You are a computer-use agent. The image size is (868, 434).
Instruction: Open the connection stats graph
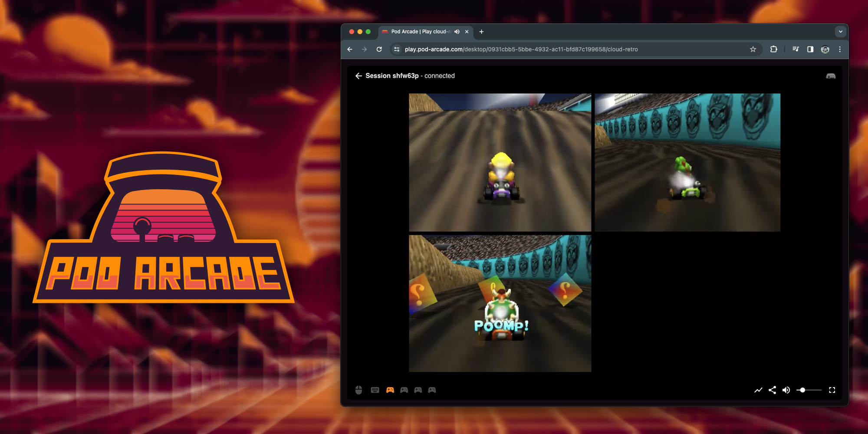pyautogui.click(x=758, y=390)
